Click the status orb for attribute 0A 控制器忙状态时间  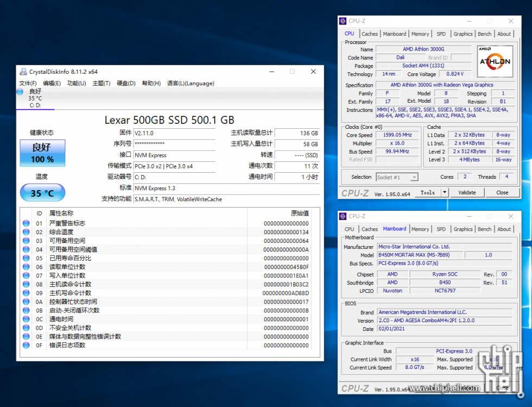point(26,302)
